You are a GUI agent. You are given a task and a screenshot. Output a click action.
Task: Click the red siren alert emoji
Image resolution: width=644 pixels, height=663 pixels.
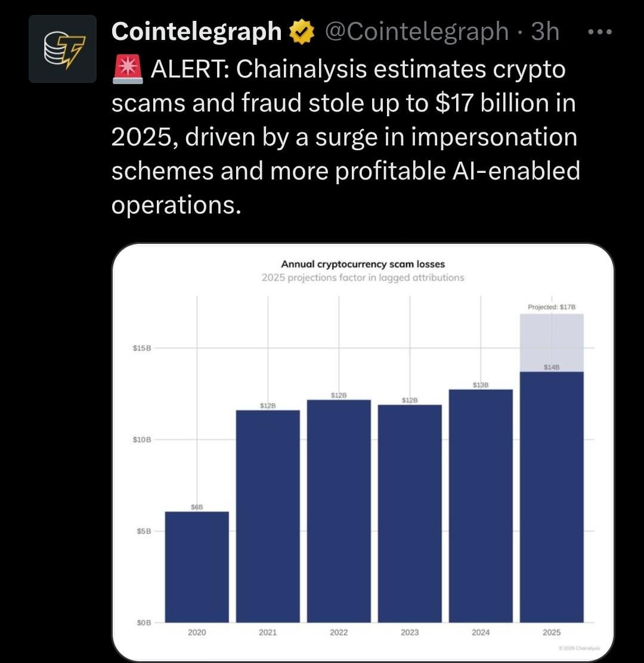point(126,70)
